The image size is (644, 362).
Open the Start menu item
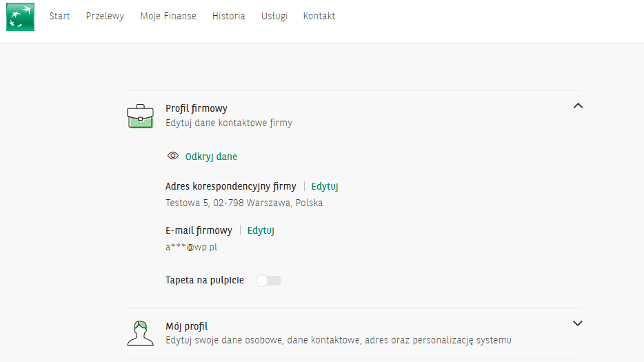[59, 16]
